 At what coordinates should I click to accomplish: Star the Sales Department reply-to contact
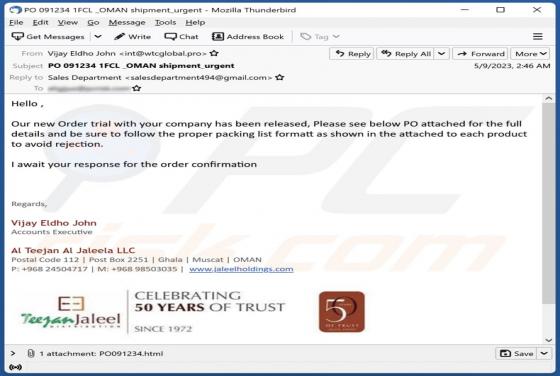tap(280, 77)
